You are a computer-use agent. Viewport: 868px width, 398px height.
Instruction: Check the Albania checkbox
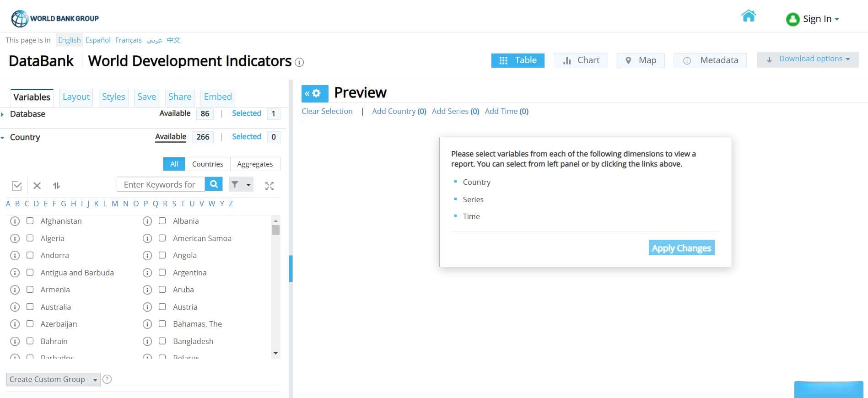click(x=162, y=221)
